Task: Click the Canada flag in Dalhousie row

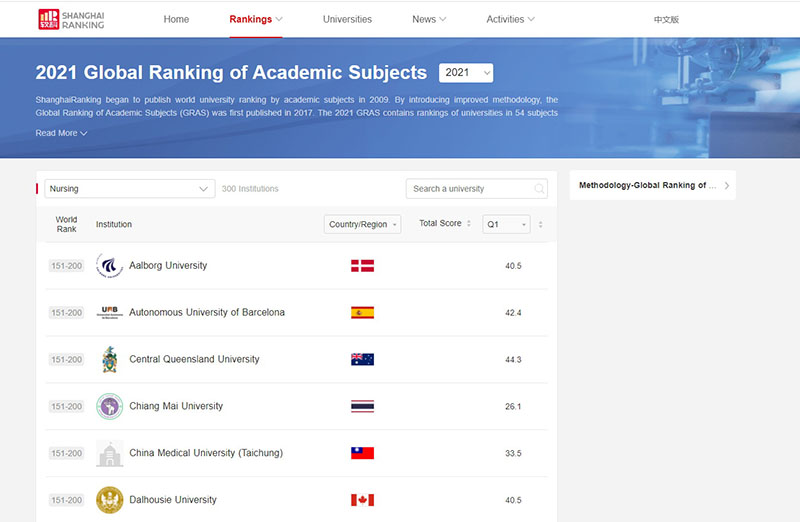Action: 362,500
